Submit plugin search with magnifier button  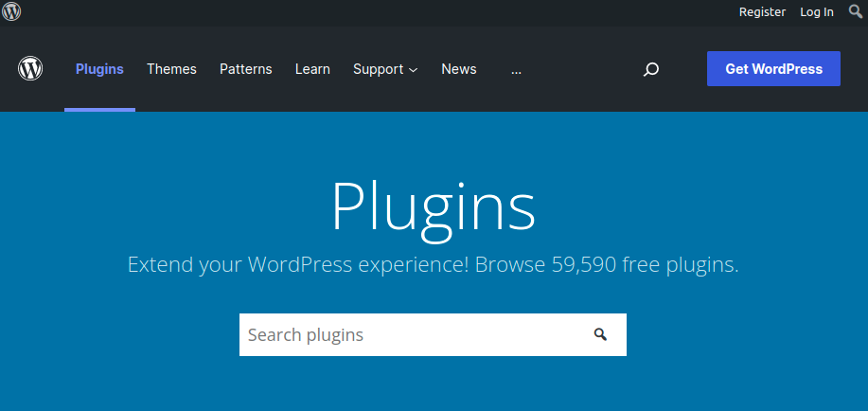600,334
